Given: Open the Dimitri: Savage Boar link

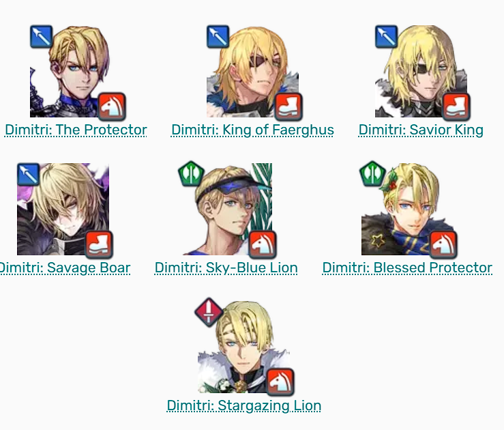Looking at the screenshot, I should click(x=65, y=268).
